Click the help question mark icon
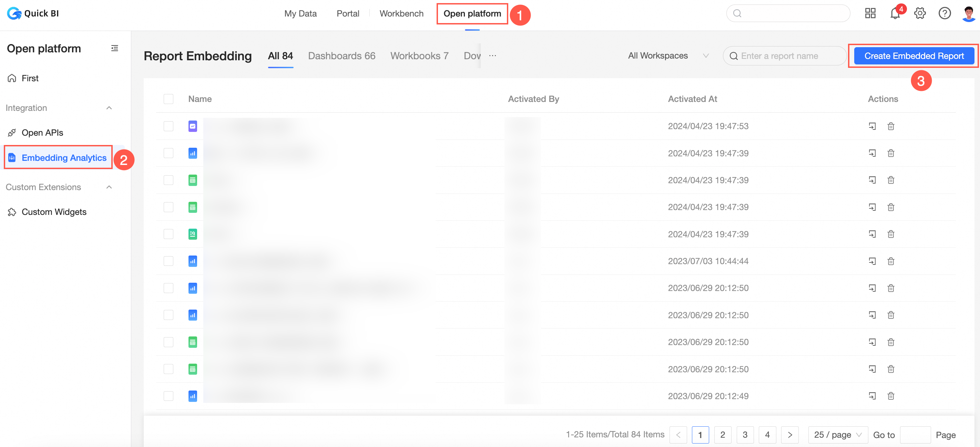Screen dimensions: 980x447 pyautogui.click(x=944, y=14)
